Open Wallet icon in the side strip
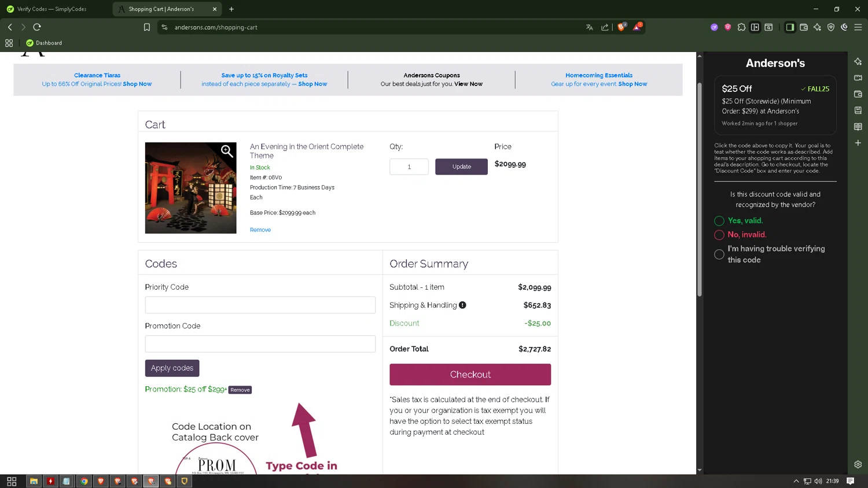The height and width of the screenshot is (488, 868). [x=858, y=94]
